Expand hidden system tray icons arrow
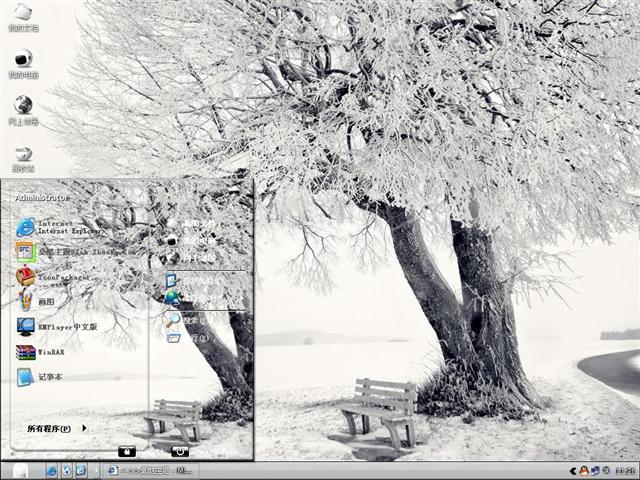This screenshot has height=480, width=640. point(573,471)
